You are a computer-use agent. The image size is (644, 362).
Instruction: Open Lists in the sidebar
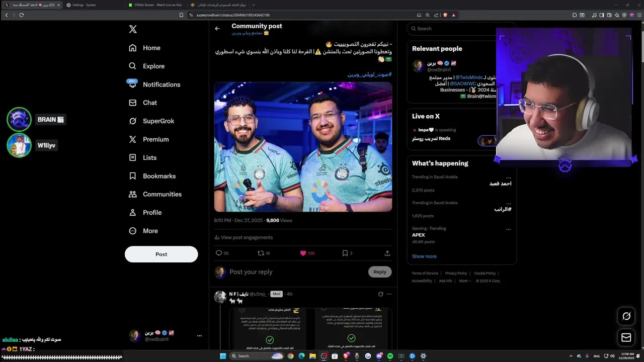[143, 157]
